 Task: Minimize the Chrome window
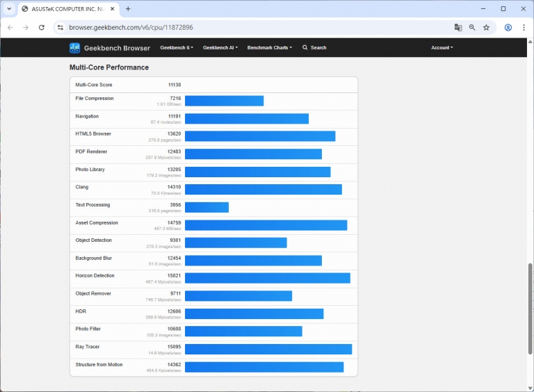click(x=483, y=9)
